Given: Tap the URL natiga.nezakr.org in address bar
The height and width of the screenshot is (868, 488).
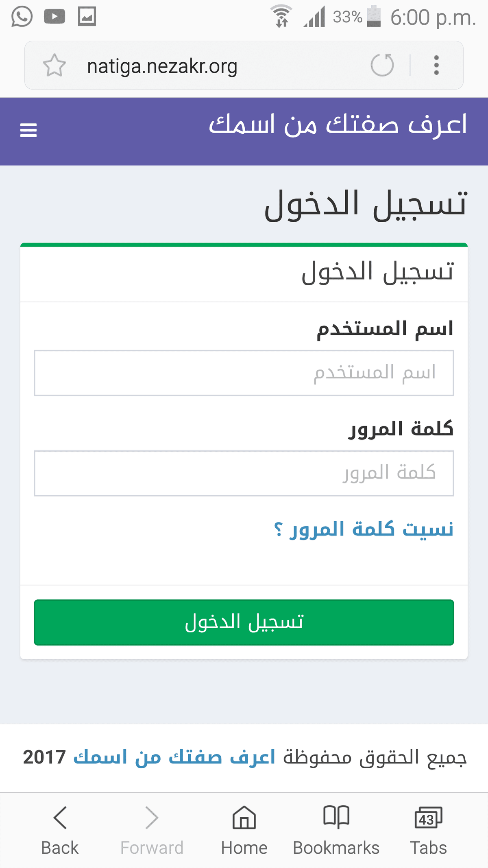Looking at the screenshot, I should click(x=162, y=66).
